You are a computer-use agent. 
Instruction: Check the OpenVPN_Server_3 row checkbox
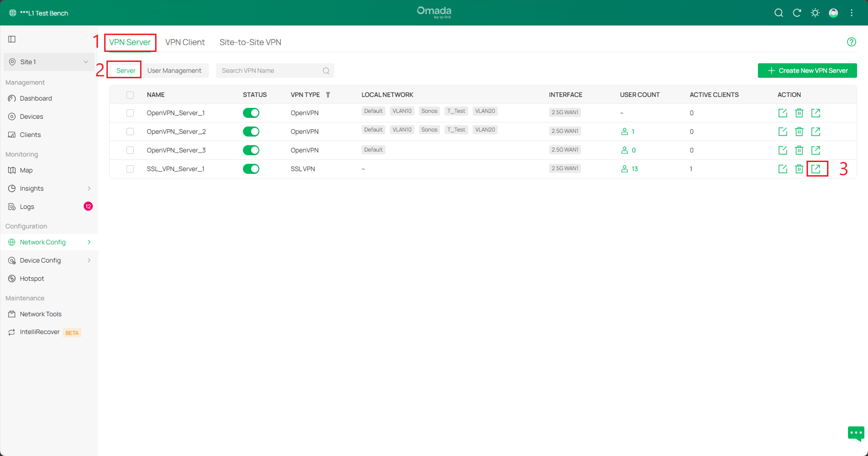point(130,150)
